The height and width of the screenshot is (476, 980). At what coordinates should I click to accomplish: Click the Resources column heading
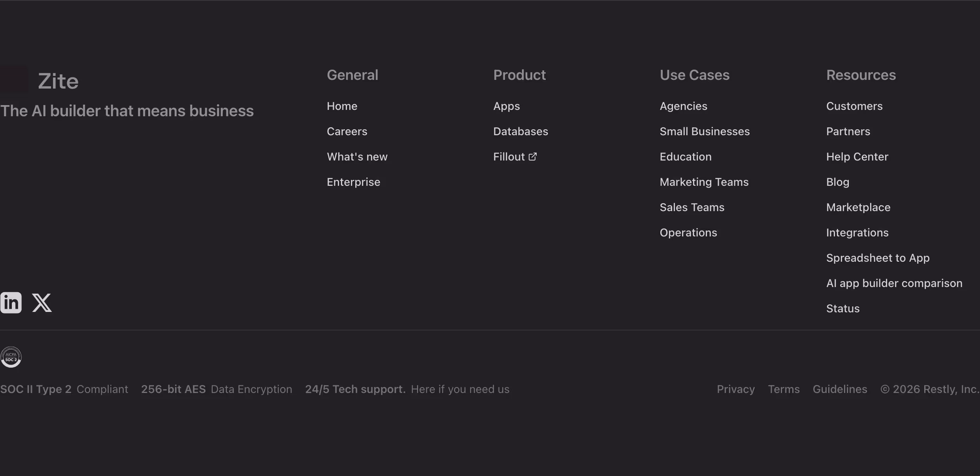tap(861, 75)
